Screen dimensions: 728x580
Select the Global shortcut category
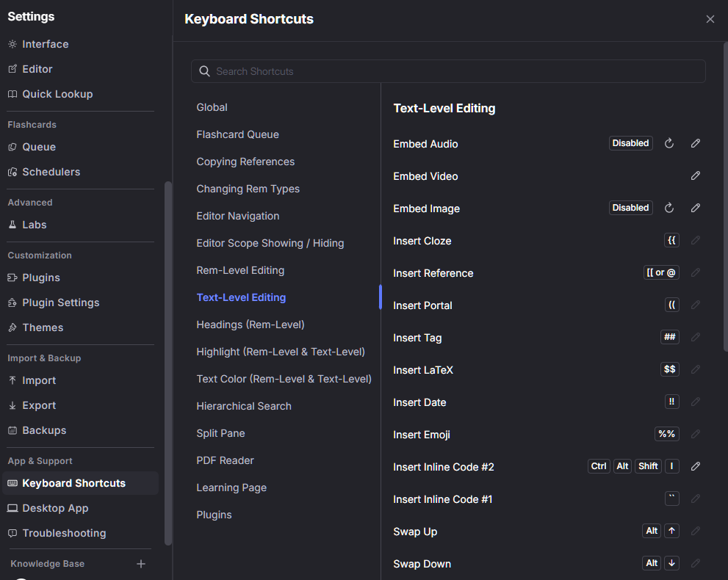(x=212, y=107)
